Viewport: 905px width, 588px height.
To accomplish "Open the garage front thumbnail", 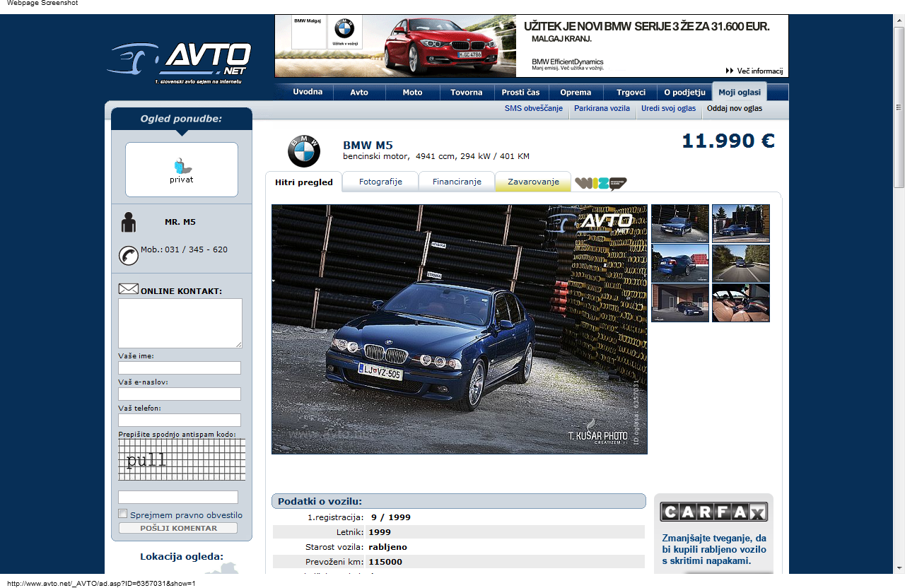I will pos(680,303).
